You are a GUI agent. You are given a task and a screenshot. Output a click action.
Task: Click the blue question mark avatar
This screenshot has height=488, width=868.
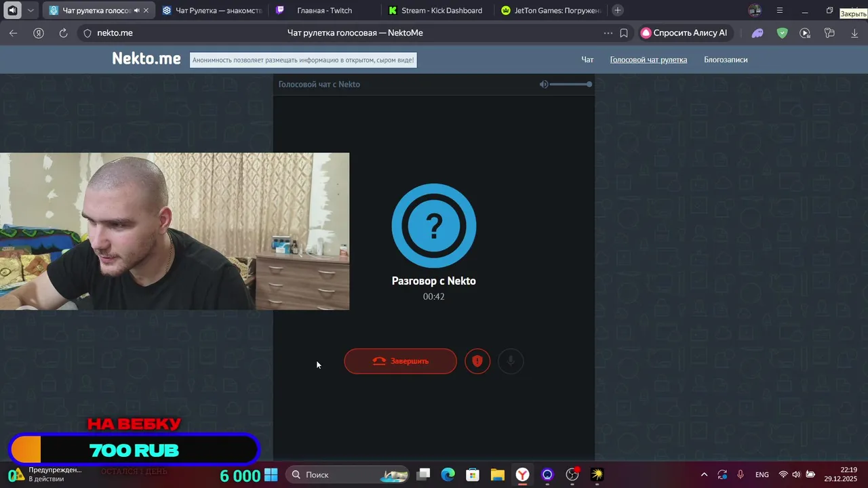pos(434,226)
